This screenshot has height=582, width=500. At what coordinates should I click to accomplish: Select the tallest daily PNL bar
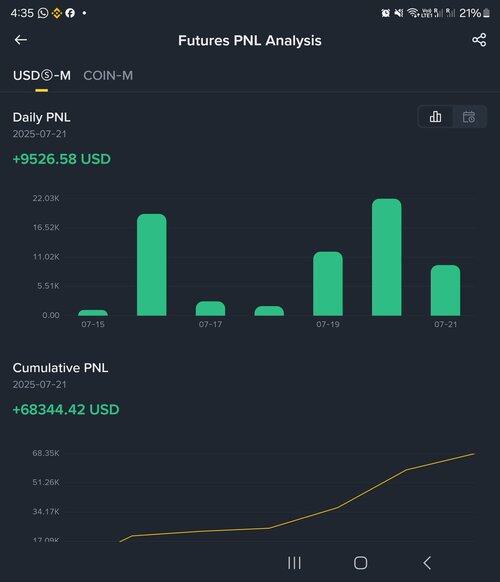click(386, 257)
